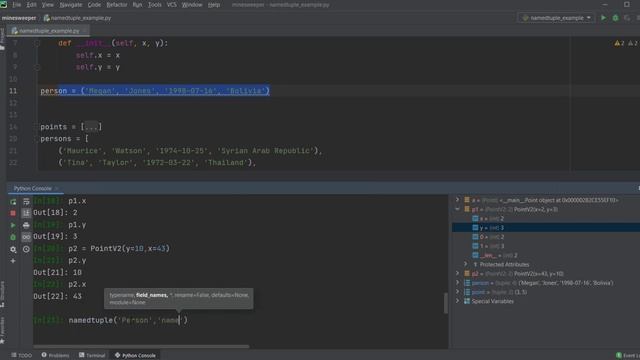Open the Favorites tool window sidebar button
The image size is (640, 360).
pyautogui.click(x=2, y=330)
